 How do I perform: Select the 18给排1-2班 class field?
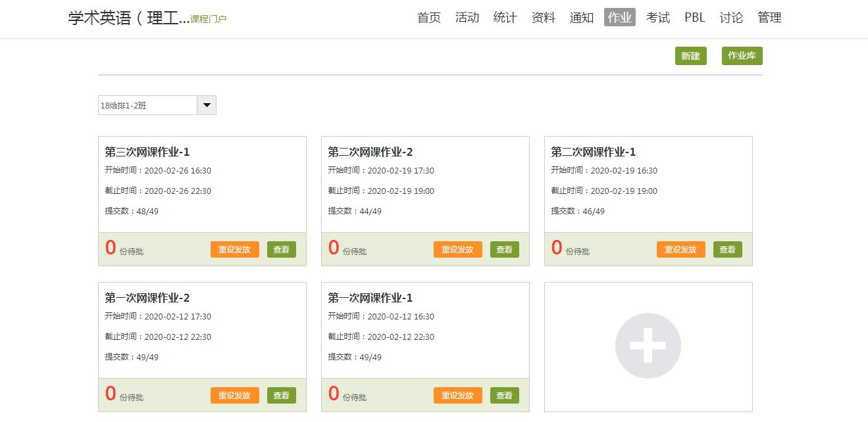[147, 105]
